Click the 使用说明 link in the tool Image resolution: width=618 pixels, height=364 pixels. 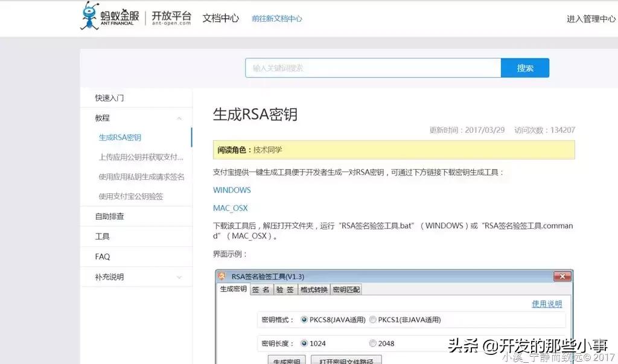[x=546, y=304]
